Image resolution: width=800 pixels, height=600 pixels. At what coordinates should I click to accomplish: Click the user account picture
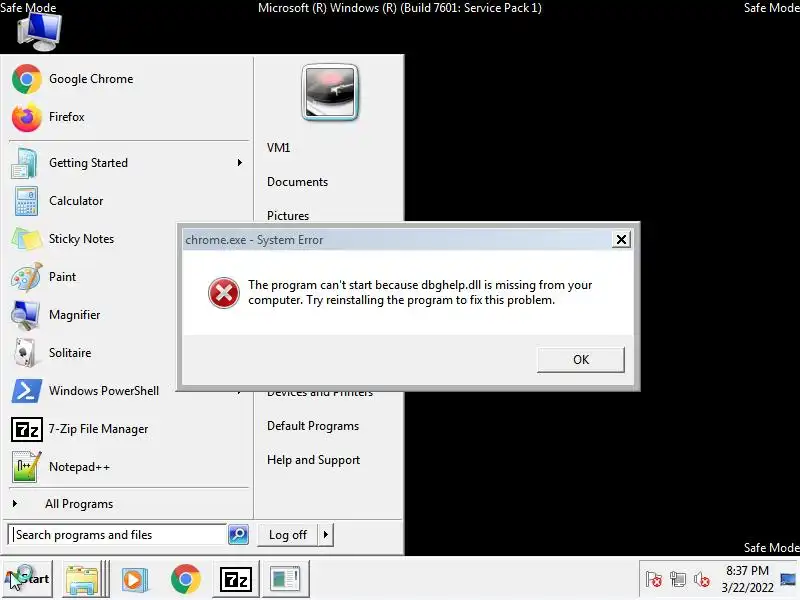coord(330,92)
